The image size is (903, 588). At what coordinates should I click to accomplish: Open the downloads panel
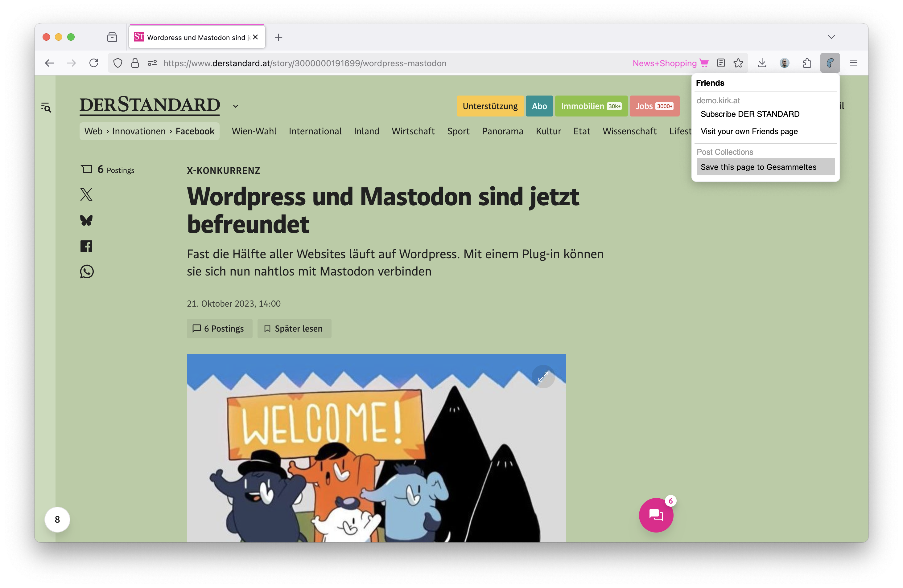(x=762, y=63)
